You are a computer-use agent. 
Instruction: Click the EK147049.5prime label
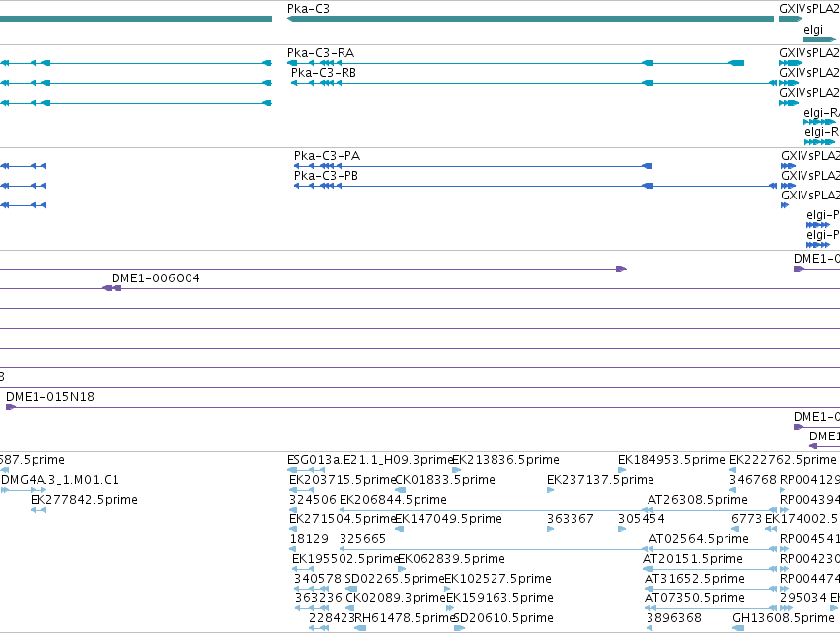coord(448,519)
